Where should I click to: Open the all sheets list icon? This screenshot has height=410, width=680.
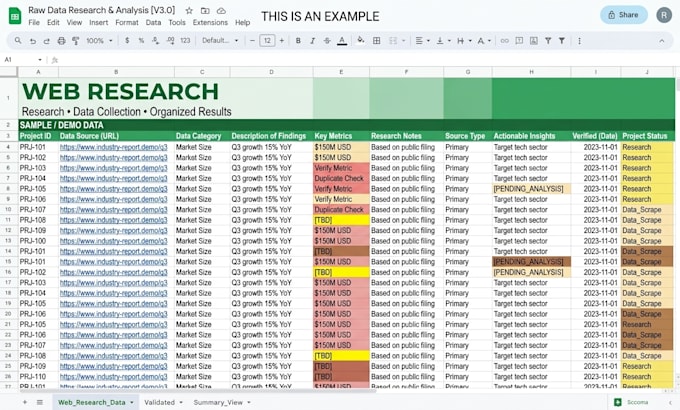pyautogui.click(x=39, y=402)
